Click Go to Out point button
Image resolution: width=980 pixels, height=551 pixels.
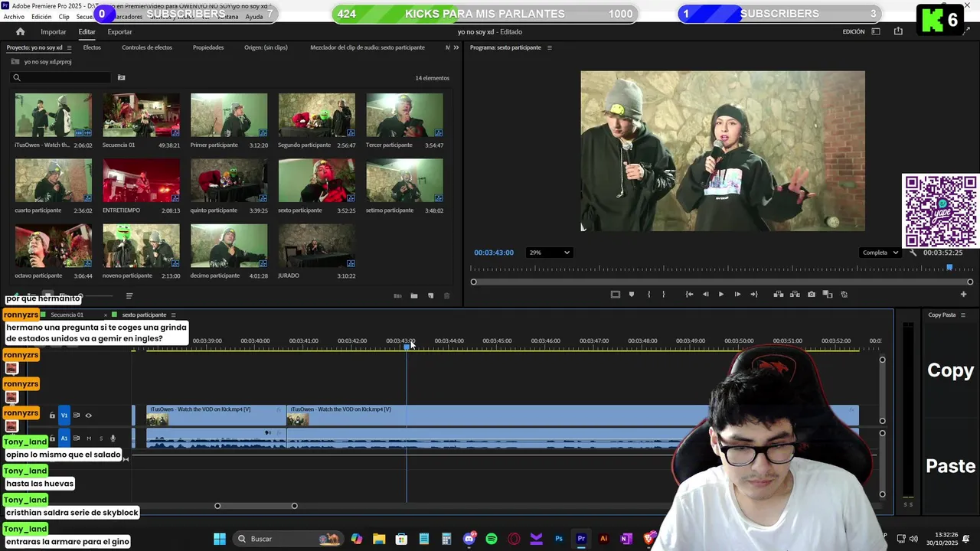(753, 294)
